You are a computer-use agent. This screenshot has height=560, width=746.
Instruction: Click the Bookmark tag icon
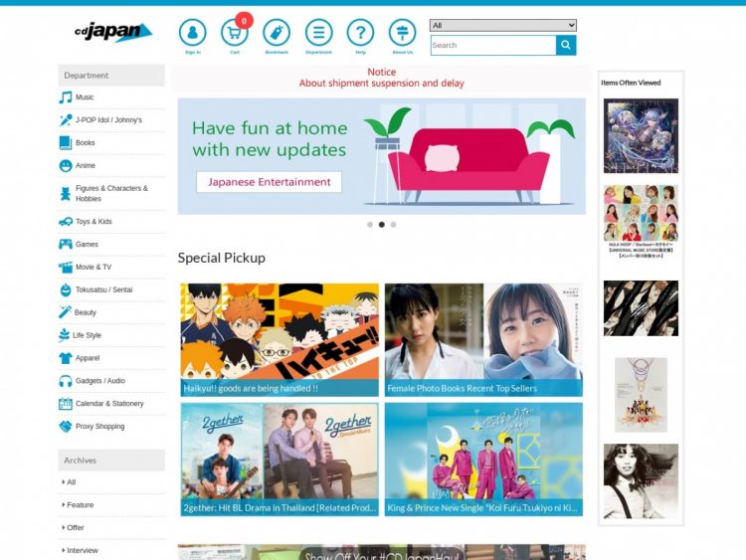277,33
